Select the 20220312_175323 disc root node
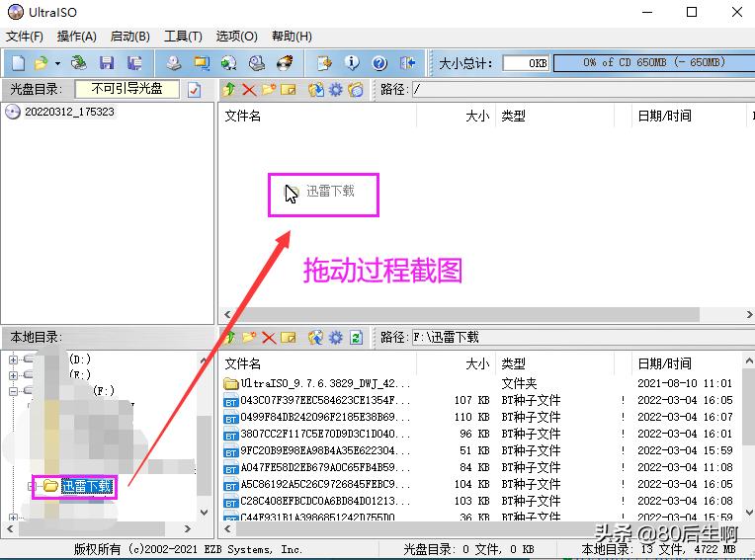755x560 pixels. 69,112
